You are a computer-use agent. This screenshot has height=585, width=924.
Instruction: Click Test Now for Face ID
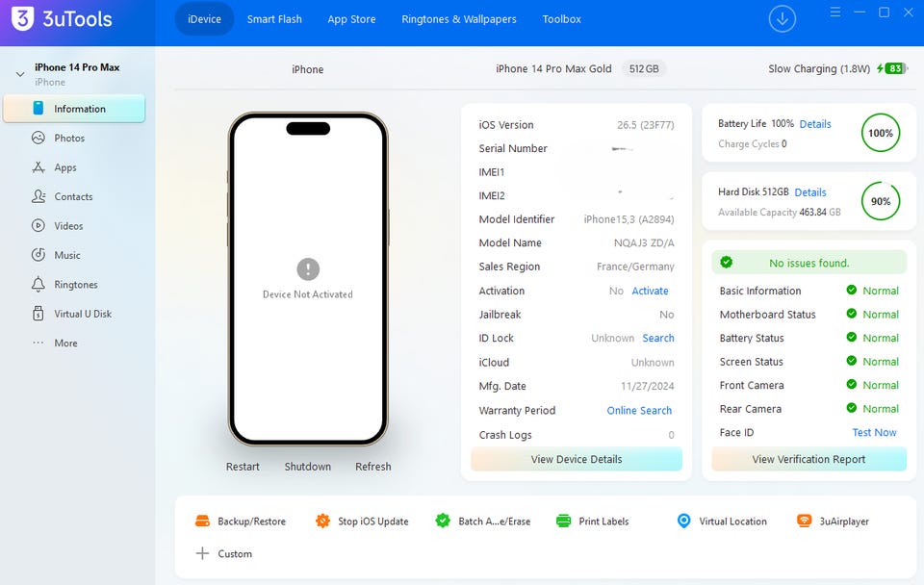[x=874, y=432]
